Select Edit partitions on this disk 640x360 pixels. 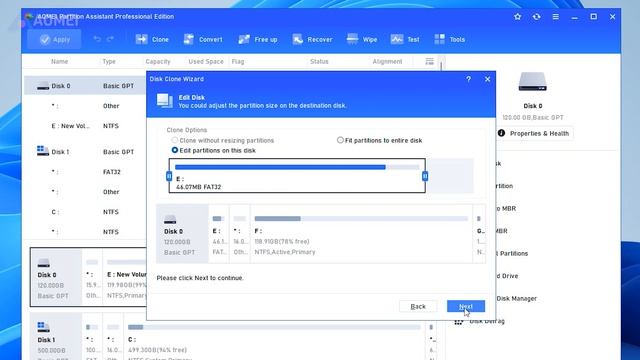tap(213, 151)
